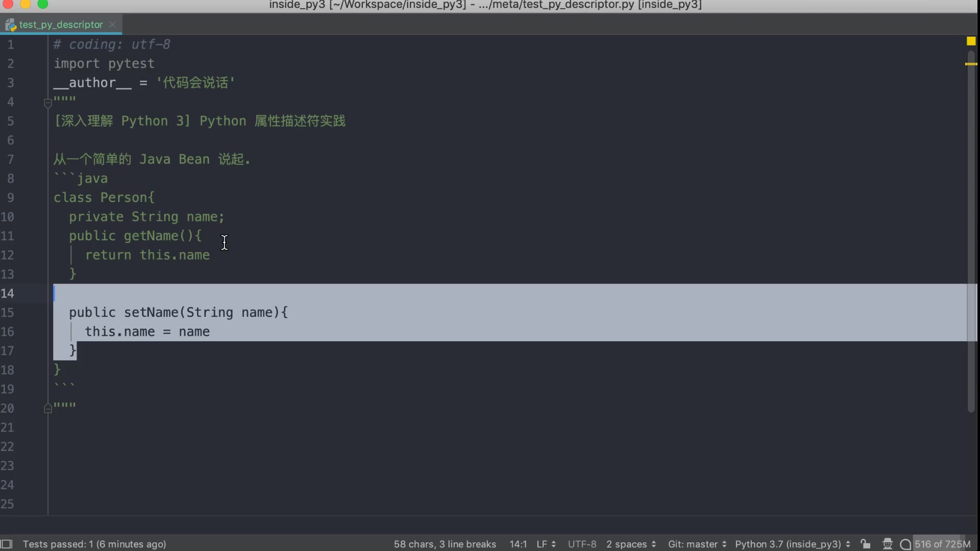Open the Hector inspections inspector icon
980x551 pixels.
888,544
